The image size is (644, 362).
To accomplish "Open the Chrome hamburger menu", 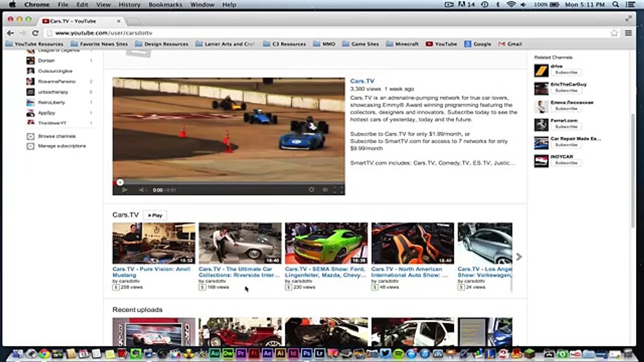I will tap(628, 33).
